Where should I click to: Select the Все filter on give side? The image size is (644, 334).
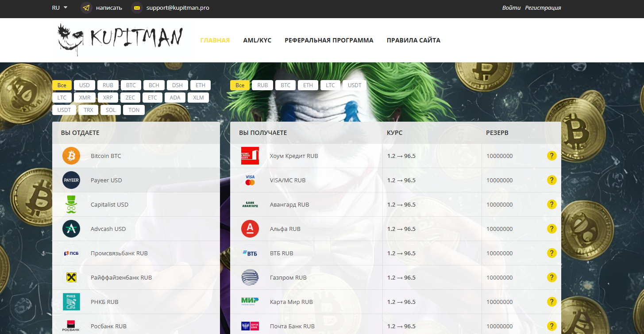click(x=62, y=85)
